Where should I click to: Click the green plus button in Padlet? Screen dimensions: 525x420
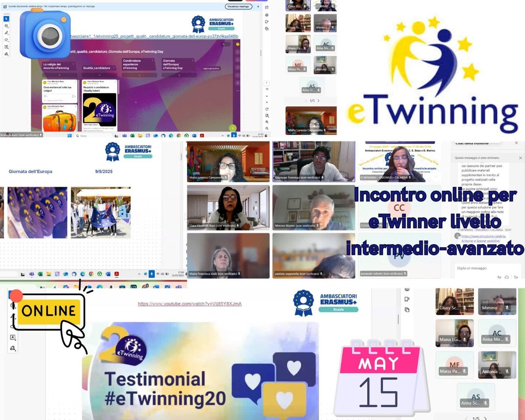click(x=233, y=128)
